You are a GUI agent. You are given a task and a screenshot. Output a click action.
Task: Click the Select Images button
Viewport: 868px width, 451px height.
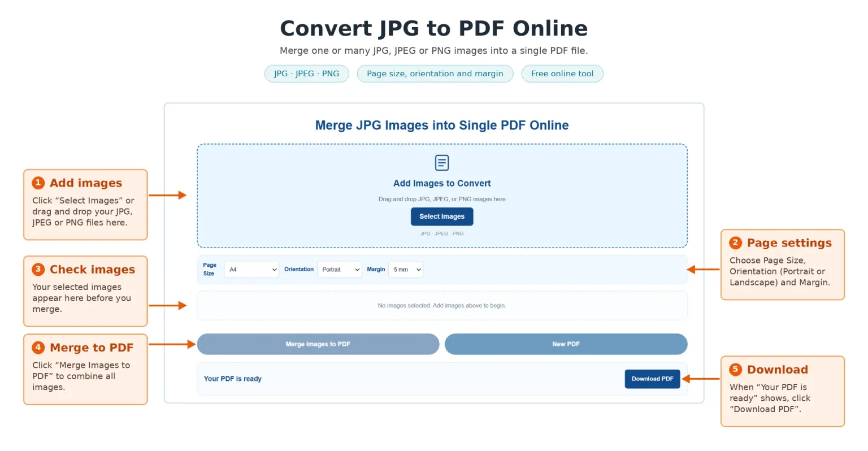point(442,216)
